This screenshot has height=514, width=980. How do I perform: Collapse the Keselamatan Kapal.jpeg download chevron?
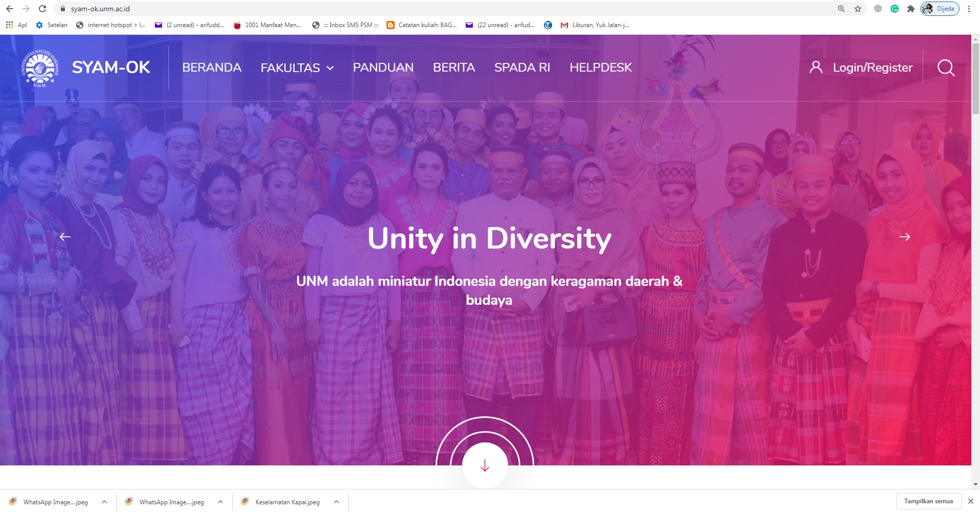[x=335, y=502]
